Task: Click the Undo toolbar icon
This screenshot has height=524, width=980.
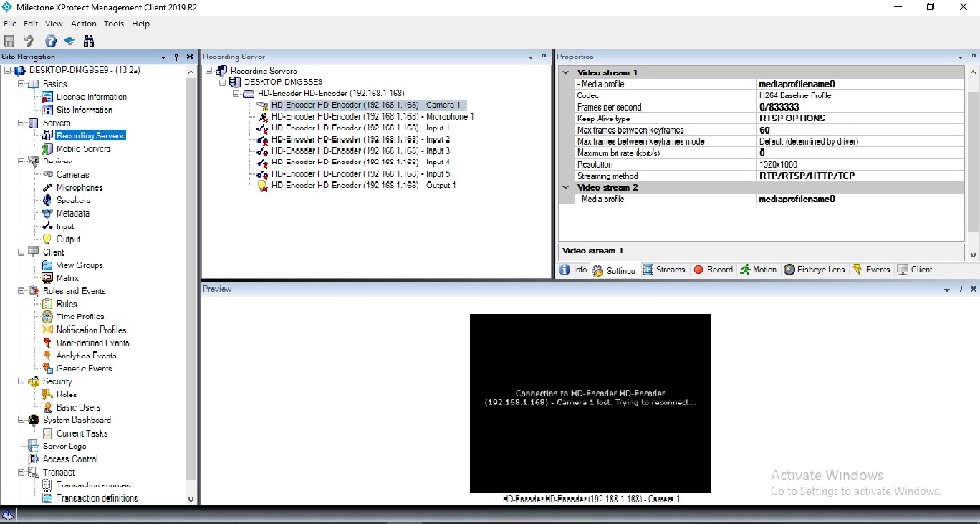Action: coord(28,42)
